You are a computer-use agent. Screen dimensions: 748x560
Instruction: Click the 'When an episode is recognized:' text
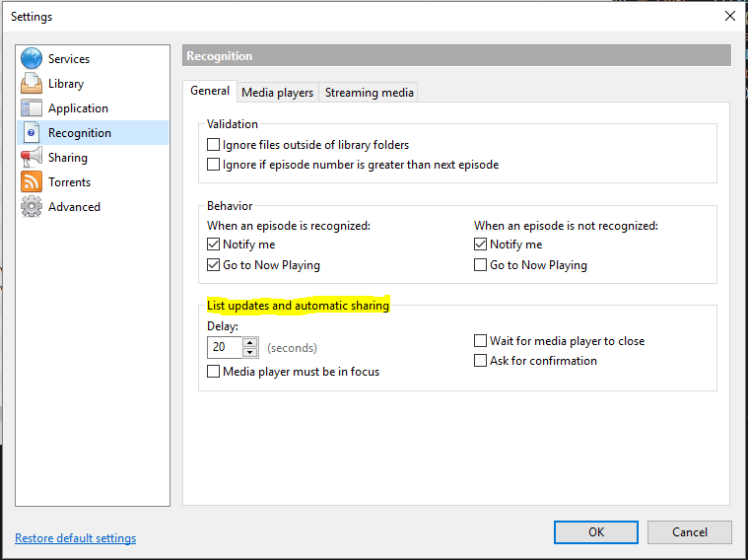click(x=289, y=226)
